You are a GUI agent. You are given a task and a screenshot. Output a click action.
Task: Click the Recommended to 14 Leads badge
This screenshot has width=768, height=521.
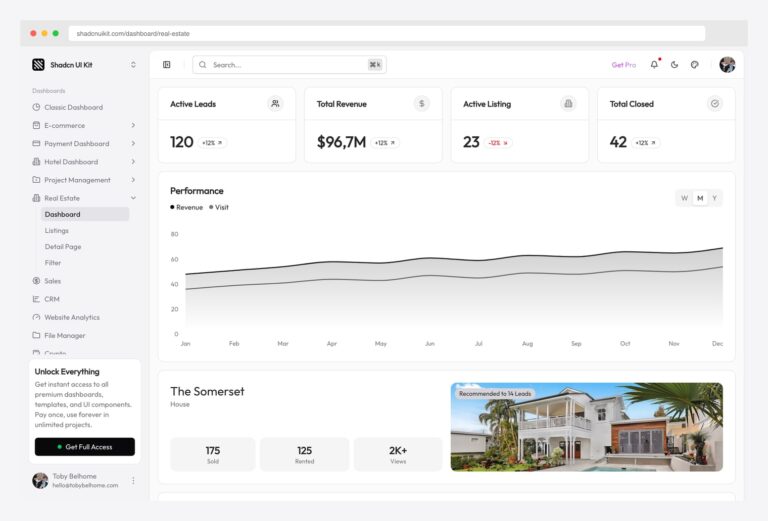(495, 394)
